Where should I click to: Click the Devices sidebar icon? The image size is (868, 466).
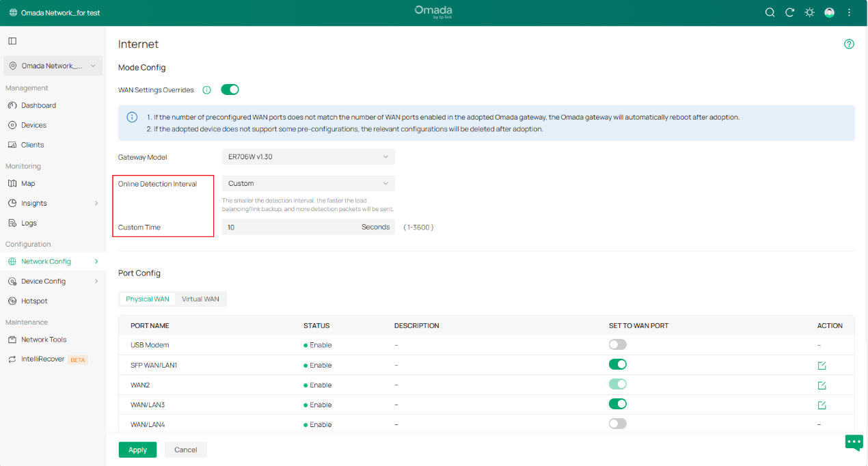[x=12, y=125]
